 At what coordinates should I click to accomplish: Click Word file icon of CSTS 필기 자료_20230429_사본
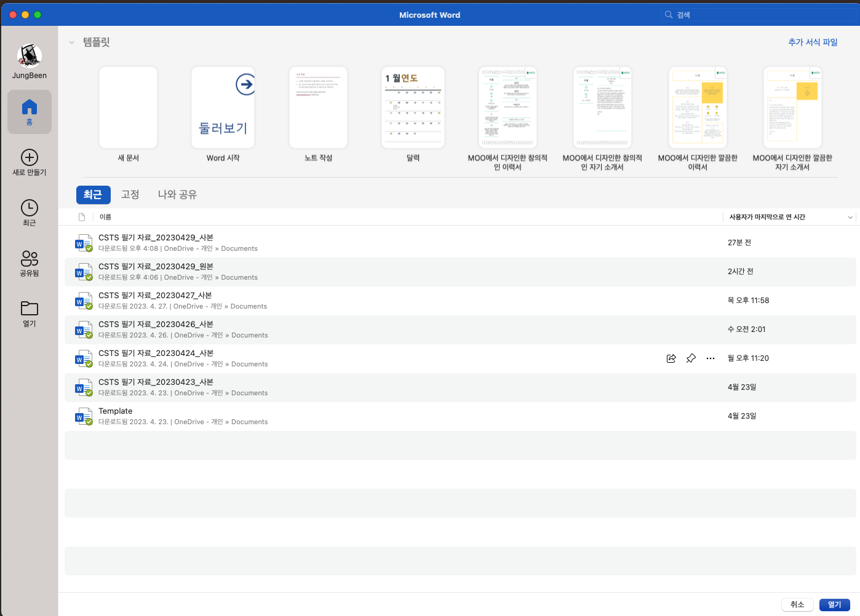tap(84, 243)
